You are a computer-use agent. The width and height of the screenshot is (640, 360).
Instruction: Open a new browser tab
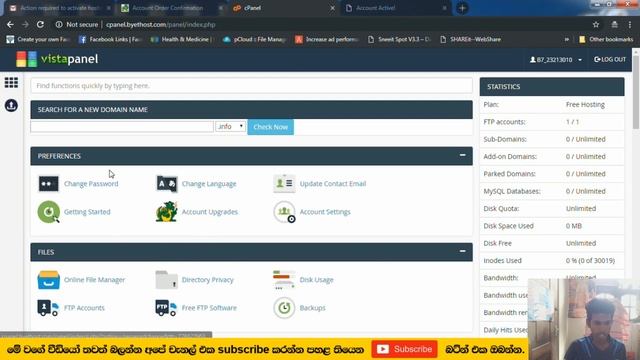tap(462, 8)
